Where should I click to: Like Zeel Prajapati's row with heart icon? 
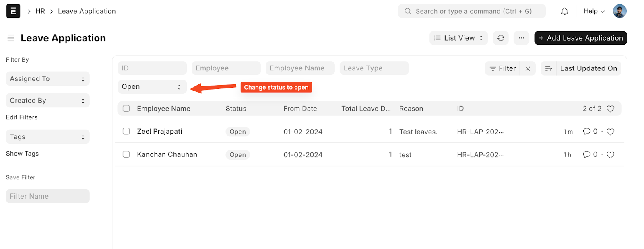(x=610, y=132)
